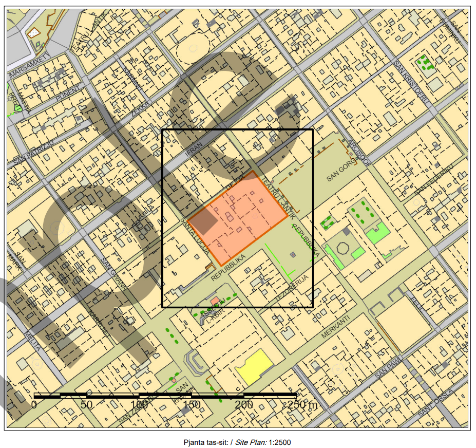The width and height of the screenshot is (476, 448).
Task: Click the yellow highlighted building
Action: 254,367
